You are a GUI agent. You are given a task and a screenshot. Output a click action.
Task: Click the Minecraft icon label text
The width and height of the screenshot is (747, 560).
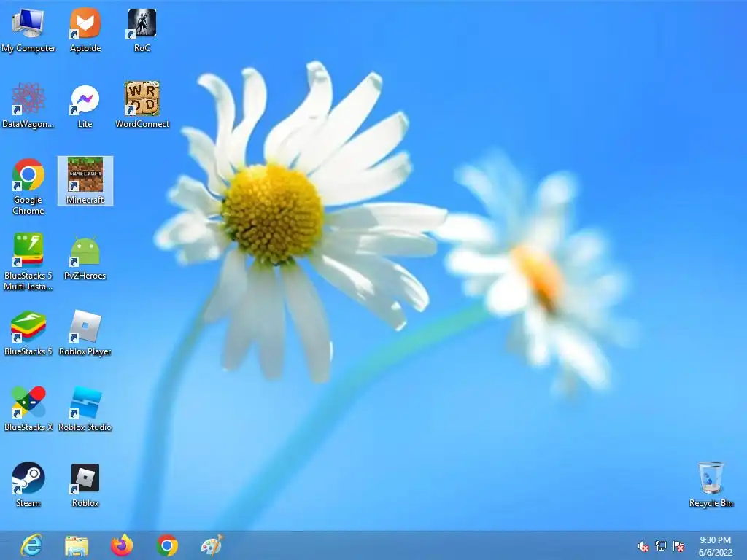(85, 200)
